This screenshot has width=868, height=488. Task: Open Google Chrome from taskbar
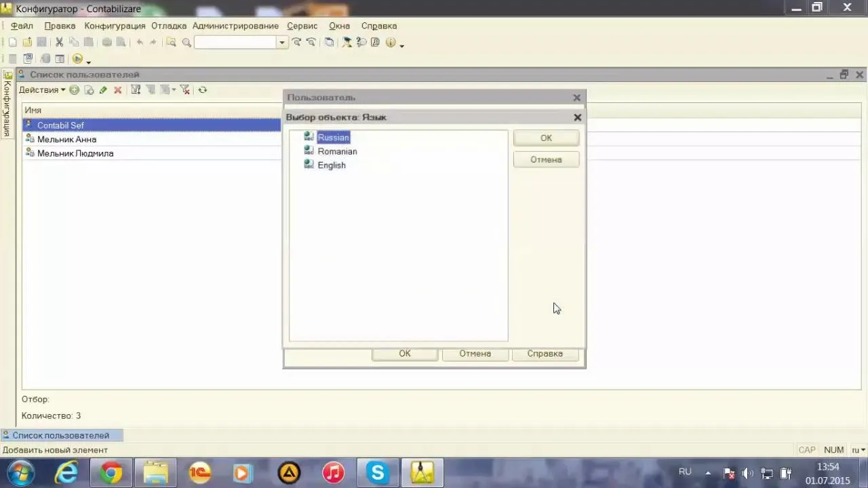pyautogui.click(x=112, y=472)
